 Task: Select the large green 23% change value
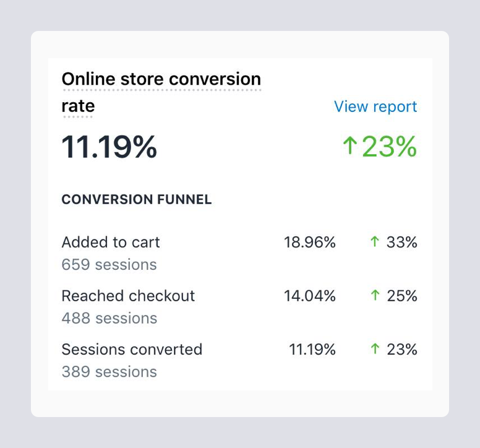pyautogui.click(x=389, y=147)
